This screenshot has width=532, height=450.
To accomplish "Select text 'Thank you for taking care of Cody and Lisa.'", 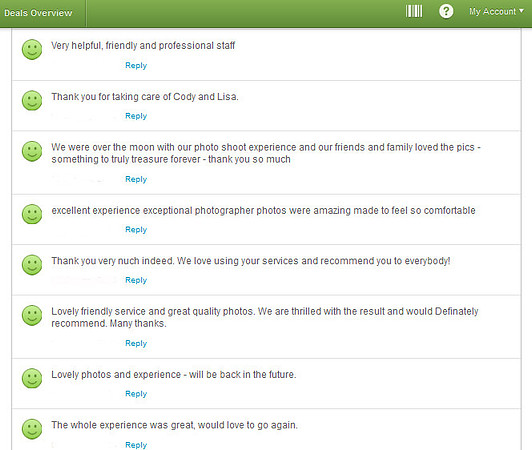I will (x=145, y=97).
